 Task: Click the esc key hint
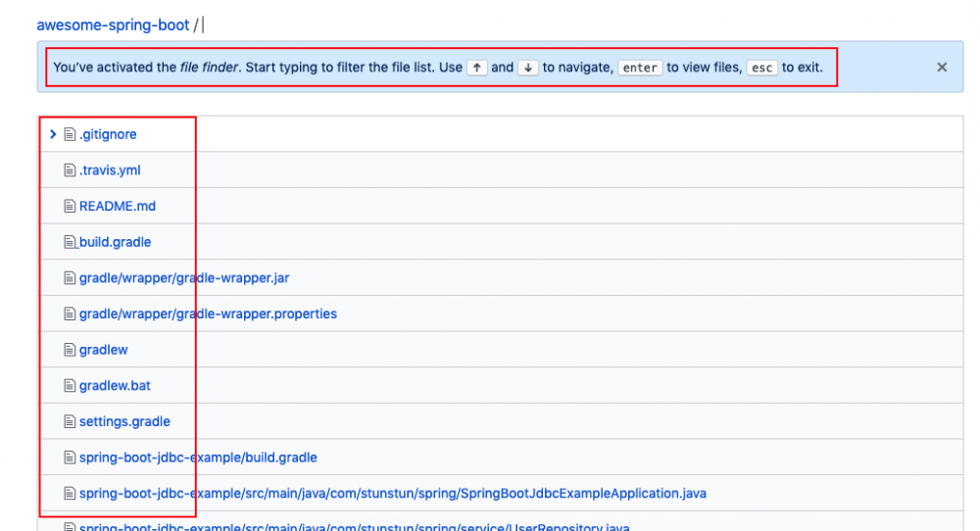click(x=761, y=68)
